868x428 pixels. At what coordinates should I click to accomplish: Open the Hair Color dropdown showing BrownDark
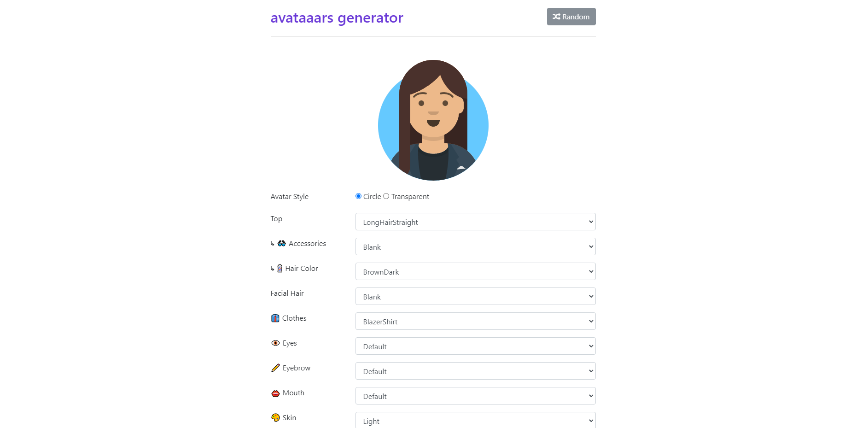[475, 271]
